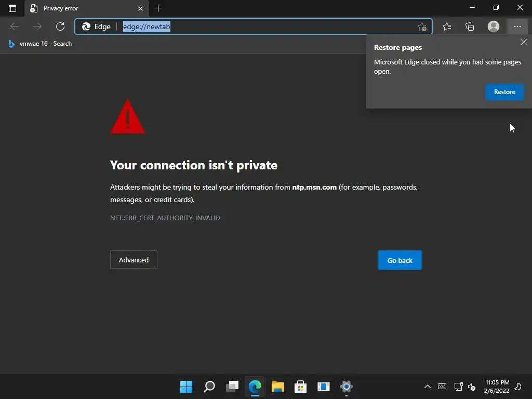Click the ntp.msn.com domain text
532x399 pixels.
pos(314,187)
